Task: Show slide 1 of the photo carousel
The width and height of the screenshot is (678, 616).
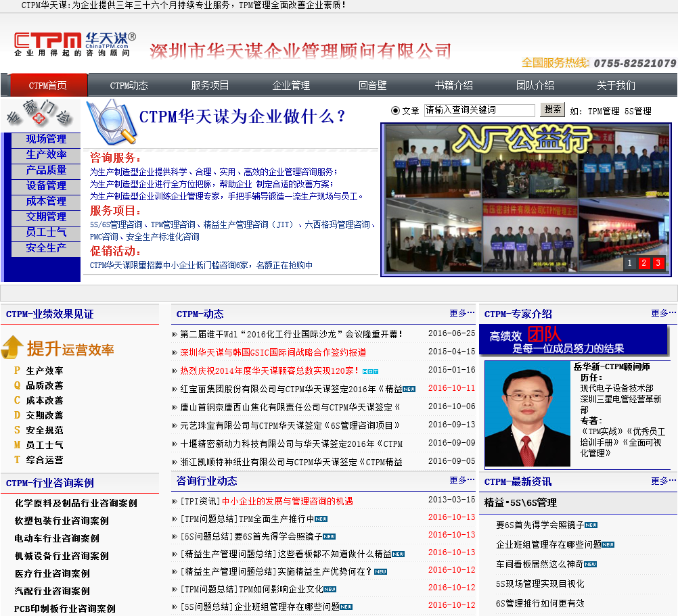Action: coord(629,263)
